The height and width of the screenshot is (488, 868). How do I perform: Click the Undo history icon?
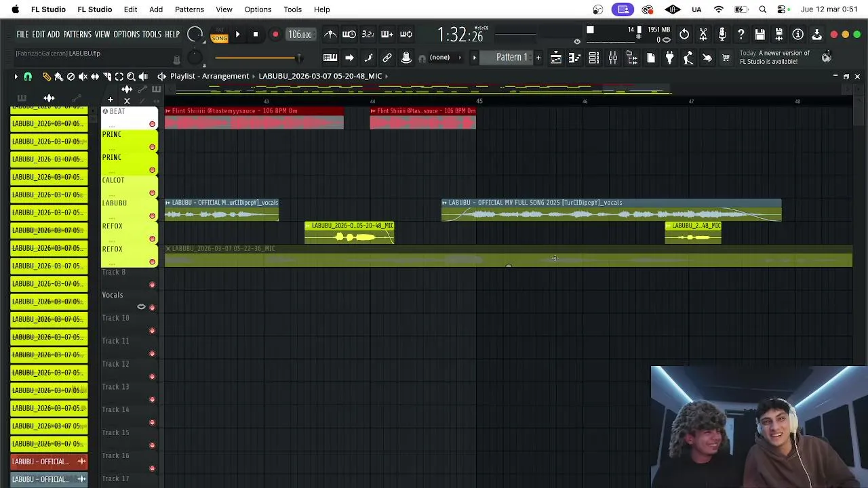pos(684,34)
